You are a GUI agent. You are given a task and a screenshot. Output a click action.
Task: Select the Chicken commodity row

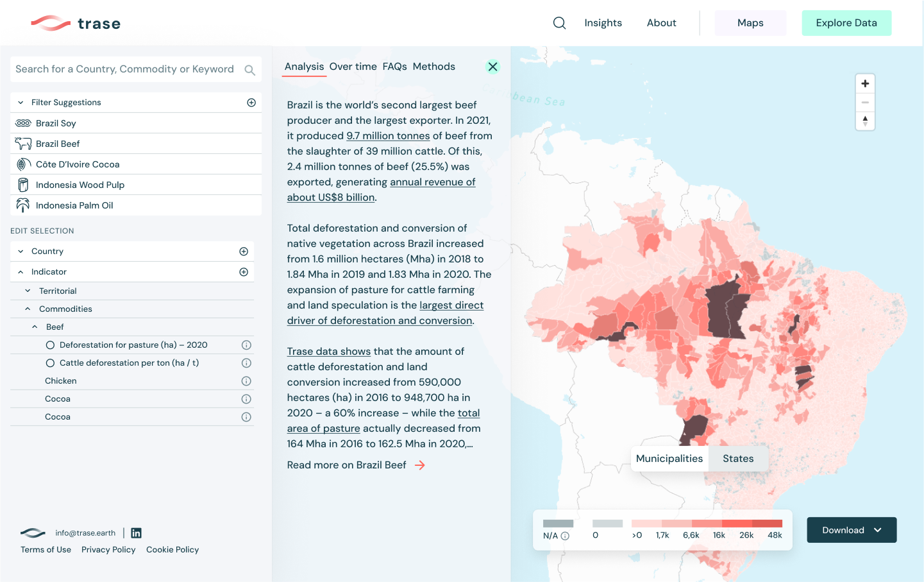pyautogui.click(x=132, y=381)
